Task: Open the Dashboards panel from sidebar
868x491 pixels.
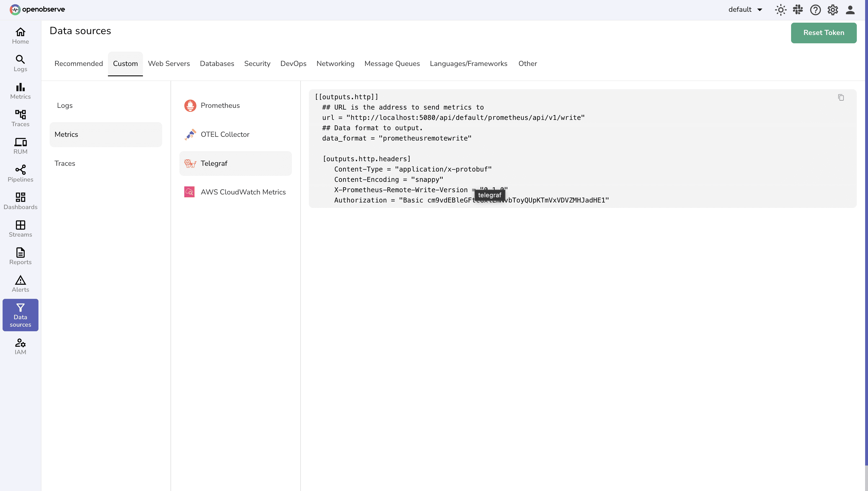Action: (20, 201)
